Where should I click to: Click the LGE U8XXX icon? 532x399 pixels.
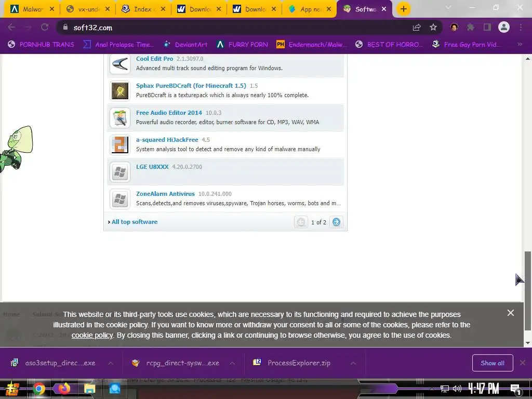120,172
